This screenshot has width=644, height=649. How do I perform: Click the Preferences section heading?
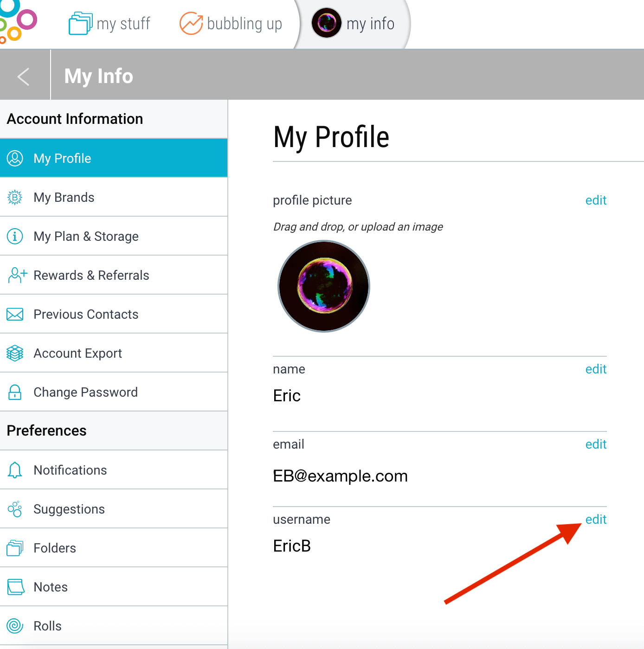[x=46, y=431]
